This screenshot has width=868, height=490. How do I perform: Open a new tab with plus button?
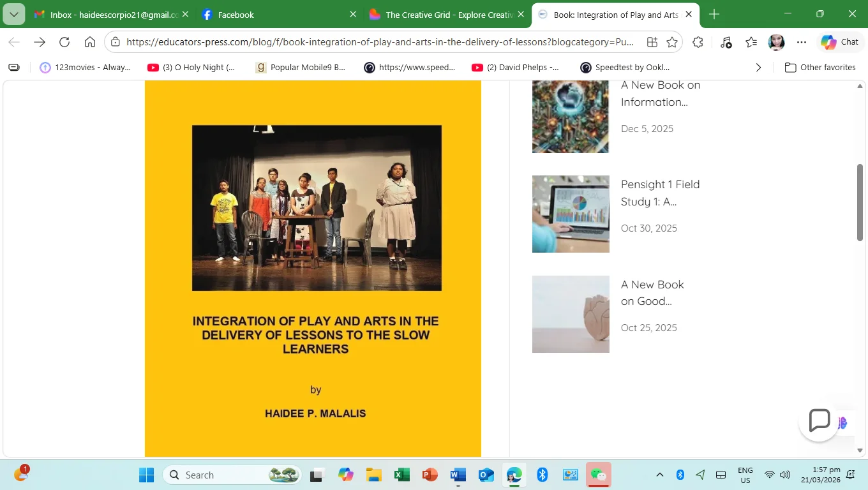714,14
